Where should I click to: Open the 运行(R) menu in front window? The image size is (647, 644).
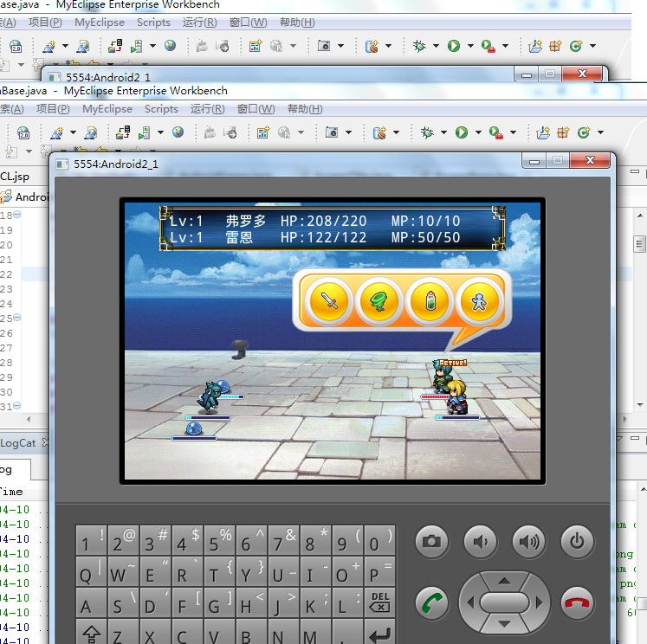pos(208,109)
